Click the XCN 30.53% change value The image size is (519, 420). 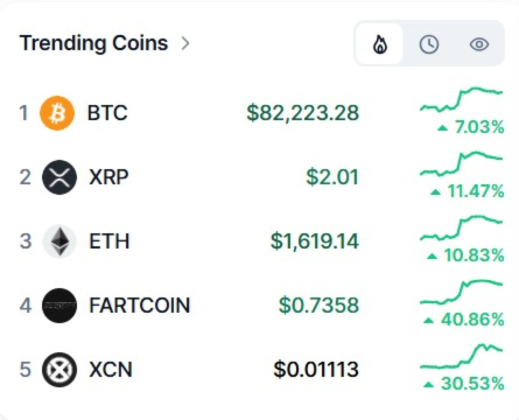click(464, 383)
